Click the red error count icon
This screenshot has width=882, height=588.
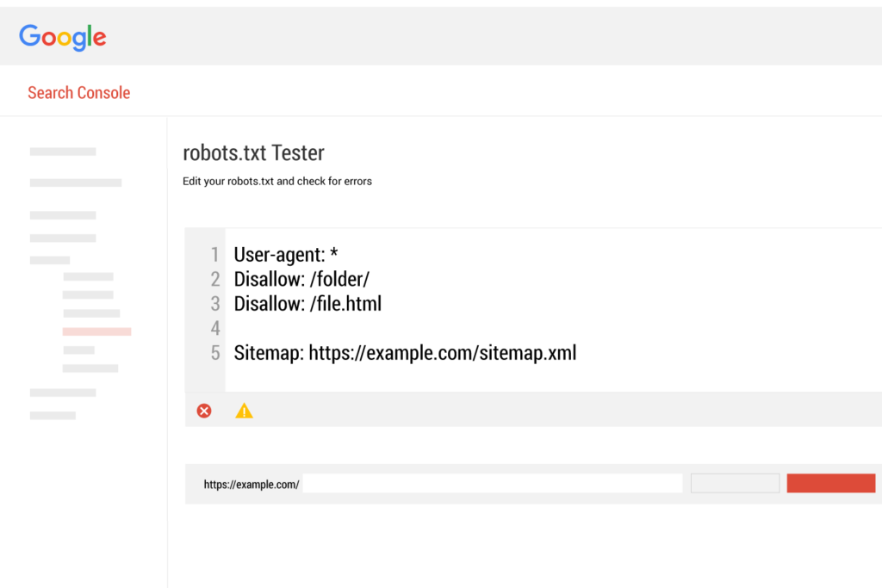coord(204,411)
